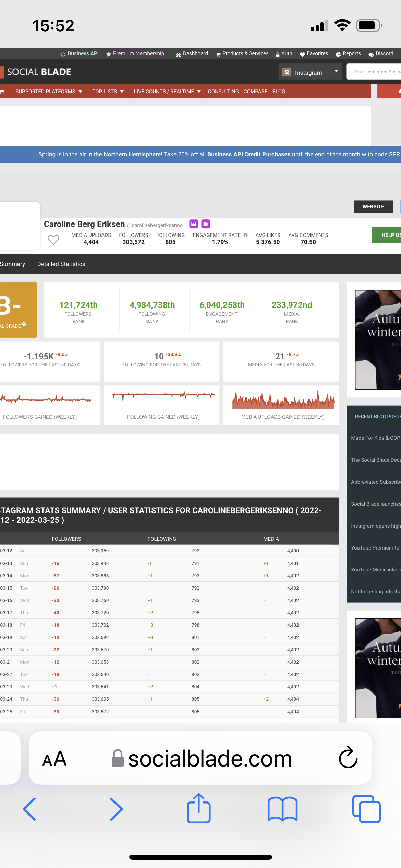The image size is (401, 868).
Task: Click the 5,376.50 average likes value
Action: point(268,242)
